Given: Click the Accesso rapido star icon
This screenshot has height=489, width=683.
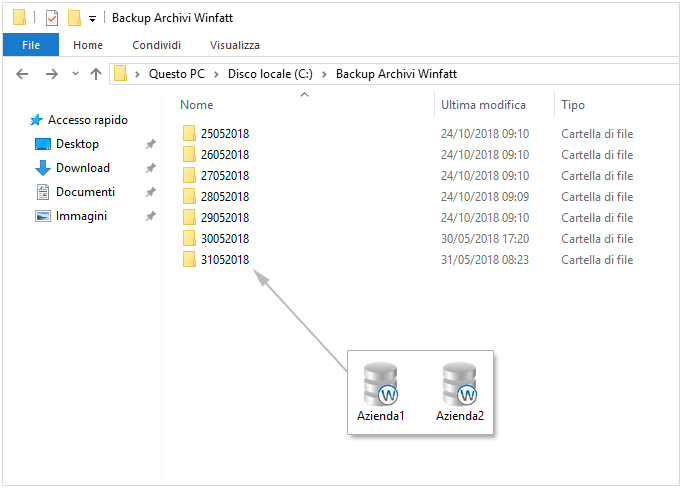Looking at the screenshot, I should 36,120.
